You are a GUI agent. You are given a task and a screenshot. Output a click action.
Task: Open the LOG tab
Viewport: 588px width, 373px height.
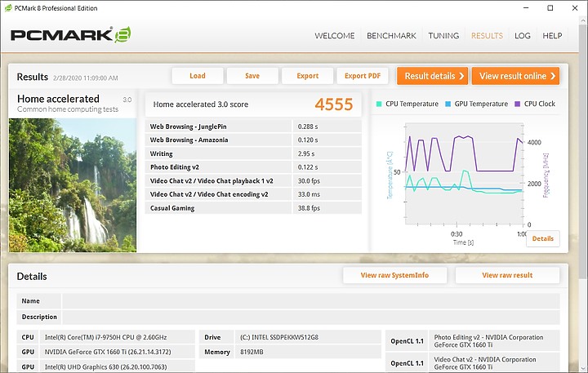coord(523,36)
